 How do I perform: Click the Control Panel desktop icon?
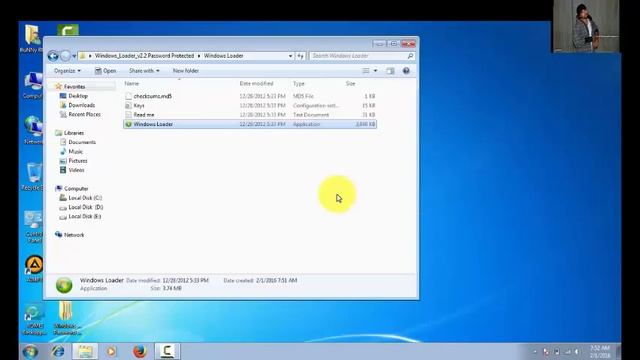click(33, 227)
